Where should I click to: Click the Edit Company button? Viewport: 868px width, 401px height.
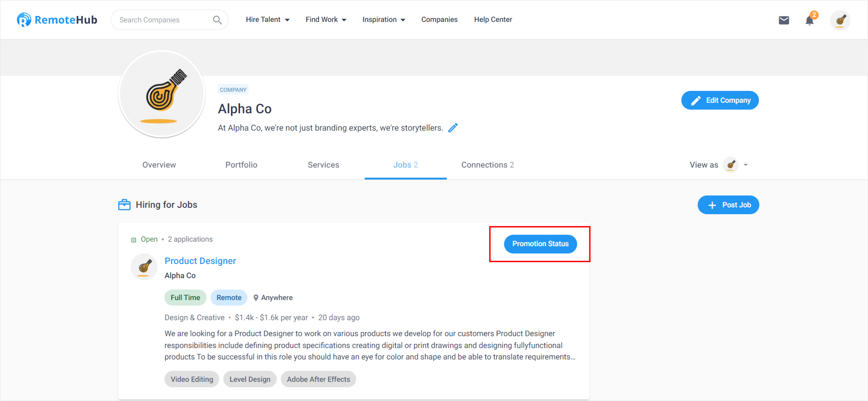coord(720,100)
